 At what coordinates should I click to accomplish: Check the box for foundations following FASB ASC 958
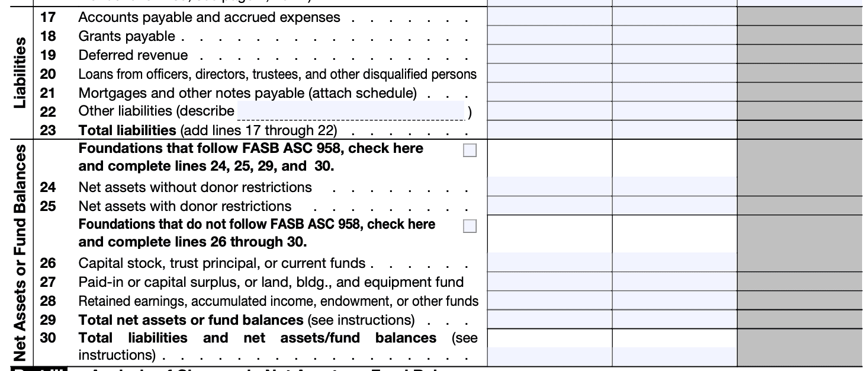click(470, 151)
